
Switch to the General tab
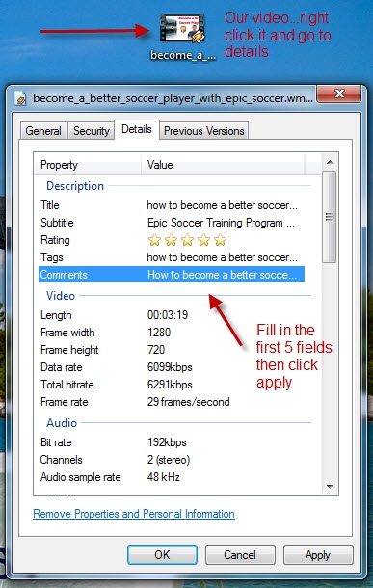click(43, 131)
